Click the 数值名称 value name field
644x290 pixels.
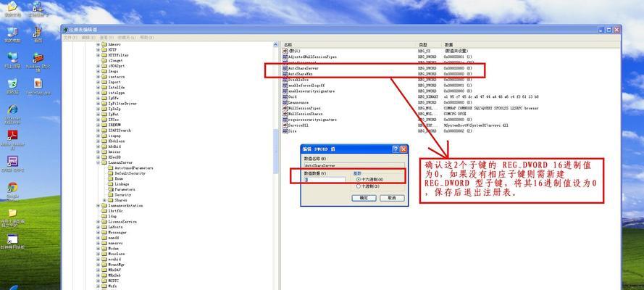pyautogui.click(x=354, y=165)
